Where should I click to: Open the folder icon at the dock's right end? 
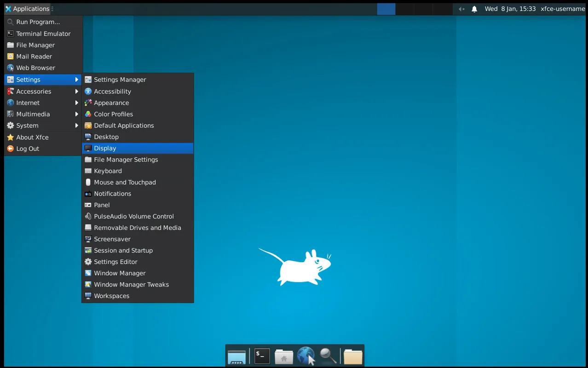(353, 356)
